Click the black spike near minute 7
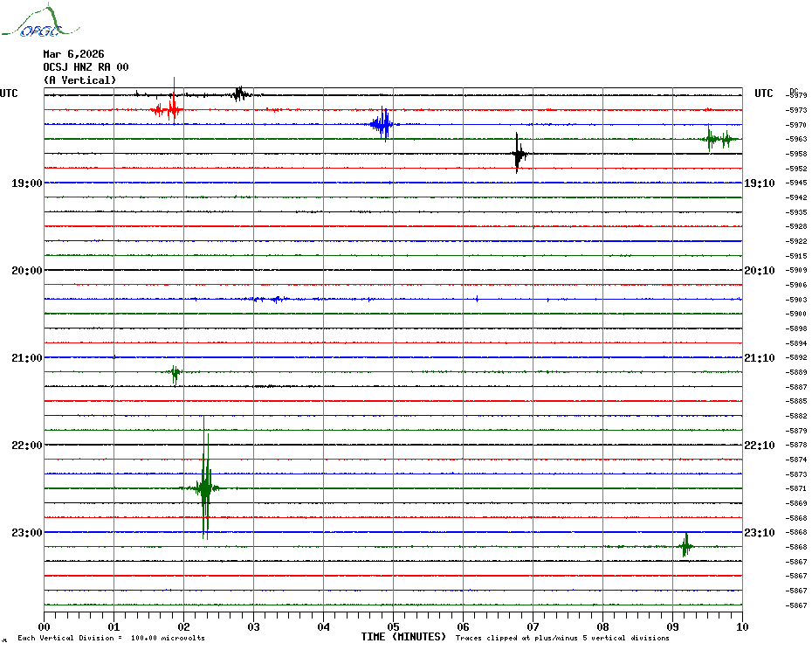Viewport: 812px width, 650px height. point(518,155)
